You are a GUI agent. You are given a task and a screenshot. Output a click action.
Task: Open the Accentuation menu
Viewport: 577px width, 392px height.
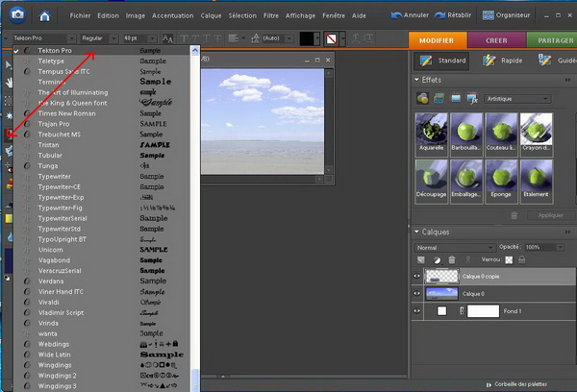pyautogui.click(x=172, y=15)
